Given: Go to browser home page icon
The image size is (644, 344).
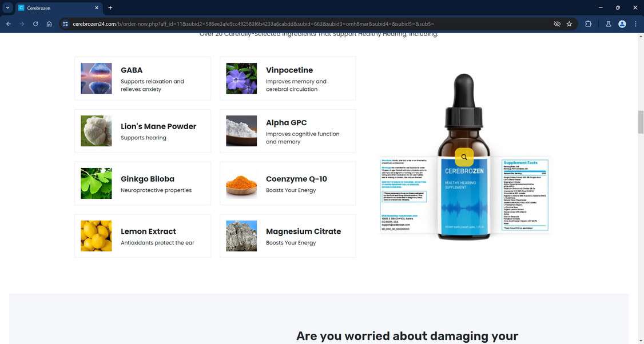Looking at the screenshot, I should 49,24.
